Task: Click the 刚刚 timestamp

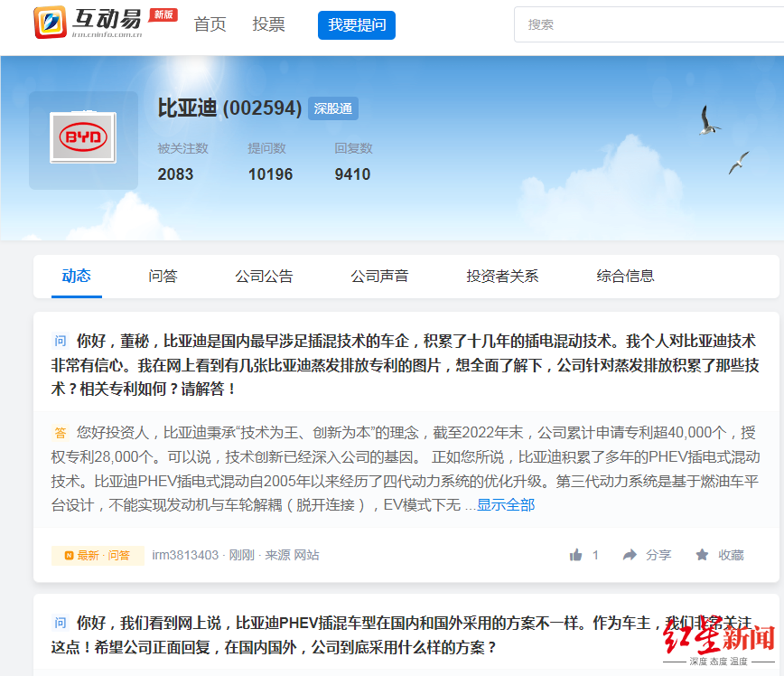Action: (242, 556)
